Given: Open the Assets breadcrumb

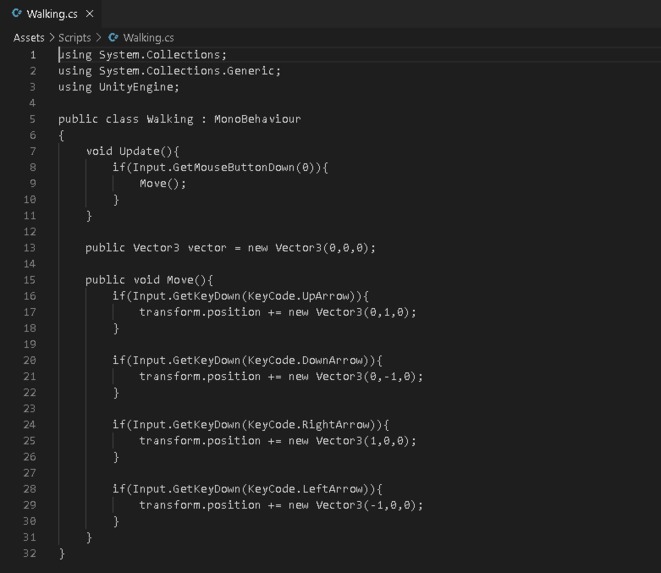Looking at the screenshot, I should tap(29, 38).
